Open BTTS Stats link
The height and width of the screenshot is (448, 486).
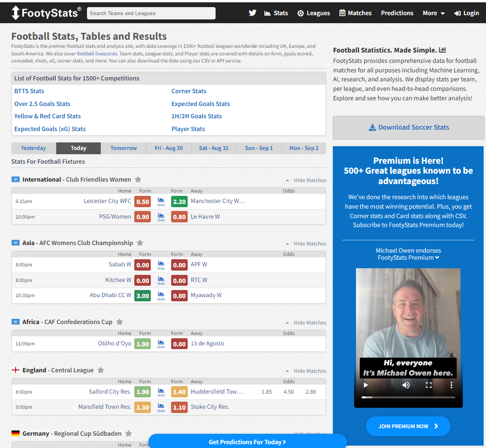click(29, 91)
